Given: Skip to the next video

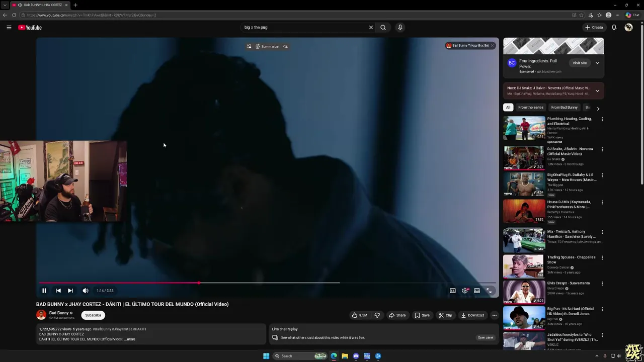Looking at the screenshot, I should click(x=70, y=290).
